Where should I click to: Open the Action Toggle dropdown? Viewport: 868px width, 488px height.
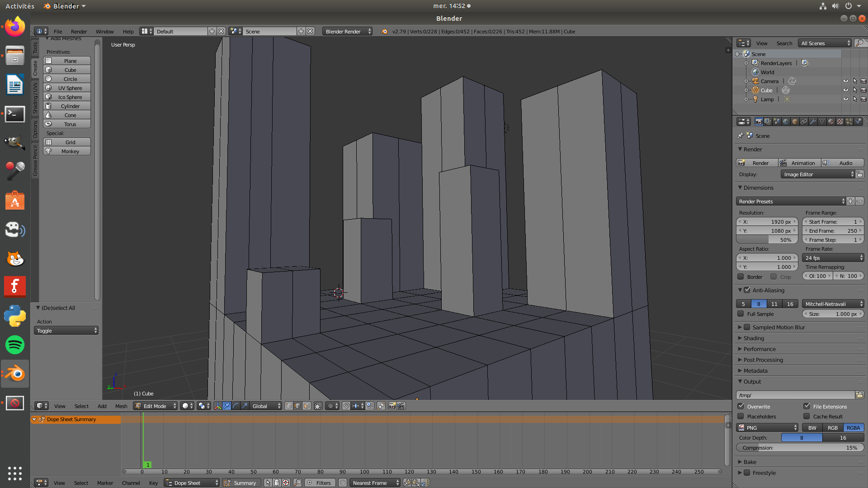[x=66, y=330]
